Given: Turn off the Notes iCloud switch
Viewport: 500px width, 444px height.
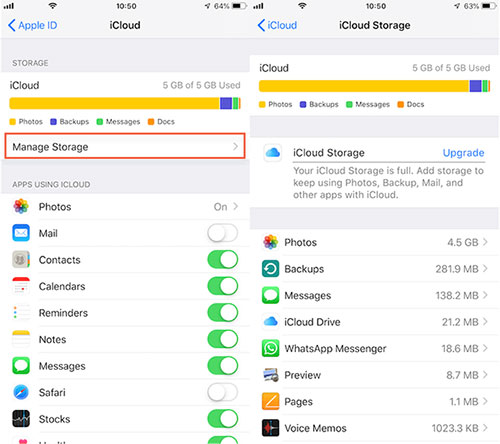Looking at the screenshot, I should (x=222, y=339).
